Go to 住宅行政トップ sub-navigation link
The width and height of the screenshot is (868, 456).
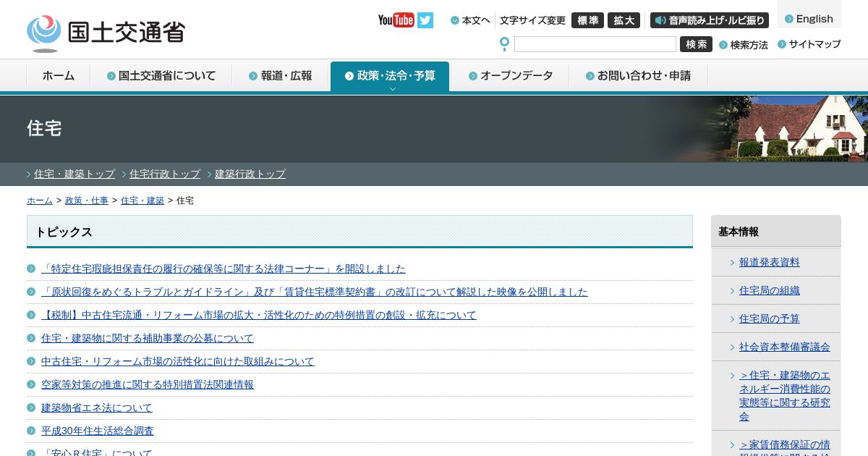[165, 174]
